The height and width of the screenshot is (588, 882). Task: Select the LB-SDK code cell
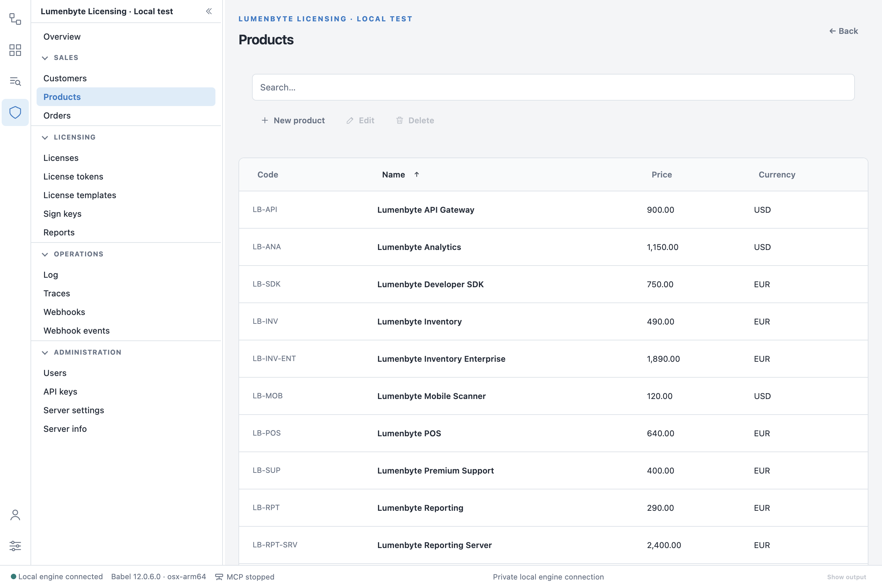(266, 284)
